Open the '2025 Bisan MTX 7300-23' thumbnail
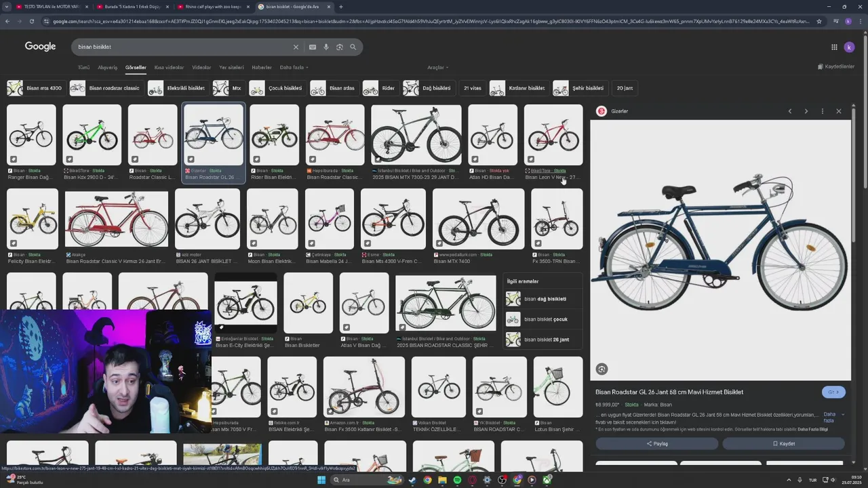Viewport: 868px width, 488px height. pos(416,135)
